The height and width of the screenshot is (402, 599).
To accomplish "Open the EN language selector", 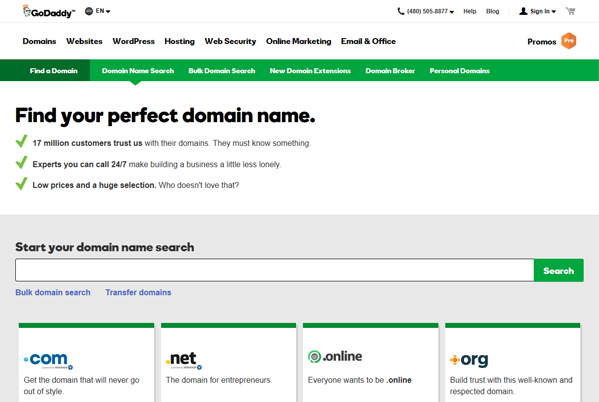I will pyautogui.click(x=103, y=11).
